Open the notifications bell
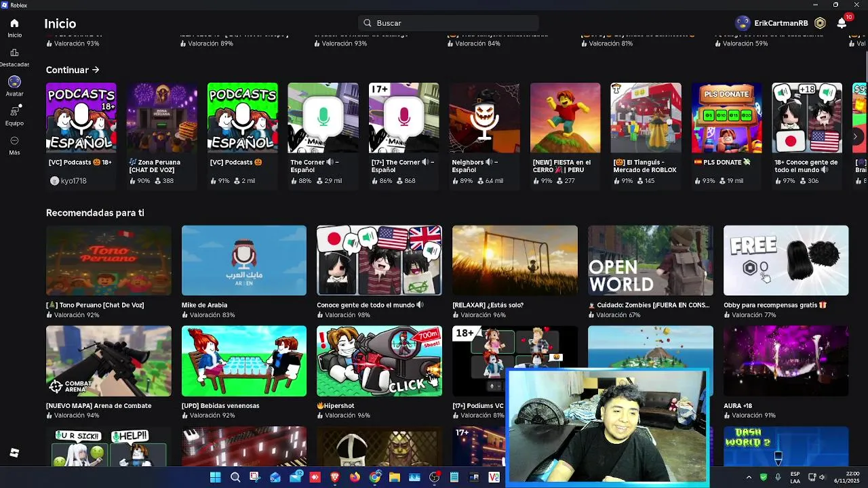 click(x=842, y=23)
